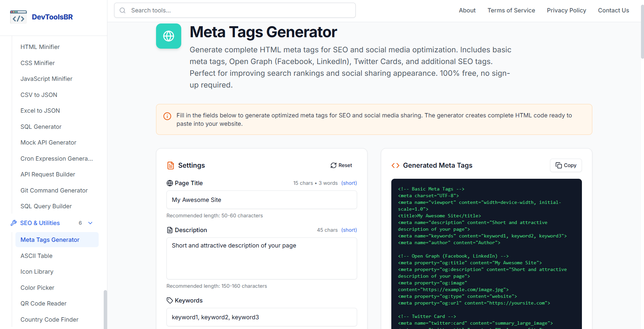Viewport: 644px width, 329px height.
Task: Click the (short) link next to Page Title
Action: click(x=349, y=183)
